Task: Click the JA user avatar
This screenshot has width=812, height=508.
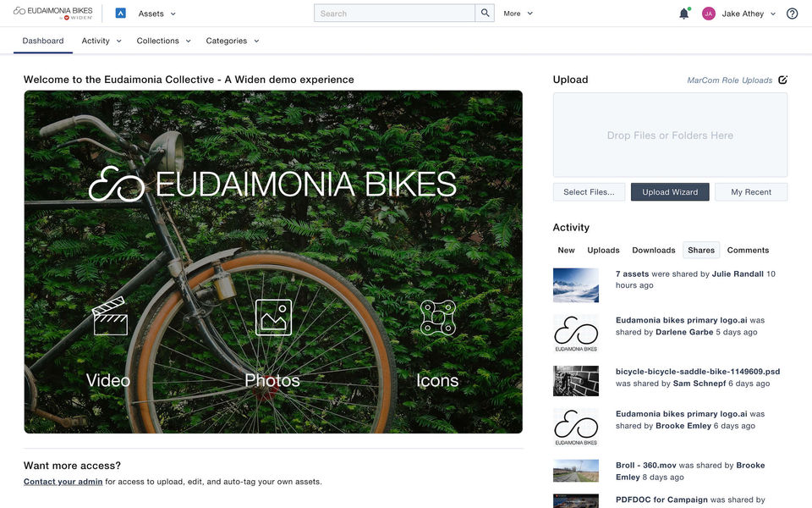Action: pyautogui.click(x=709, y=14)
